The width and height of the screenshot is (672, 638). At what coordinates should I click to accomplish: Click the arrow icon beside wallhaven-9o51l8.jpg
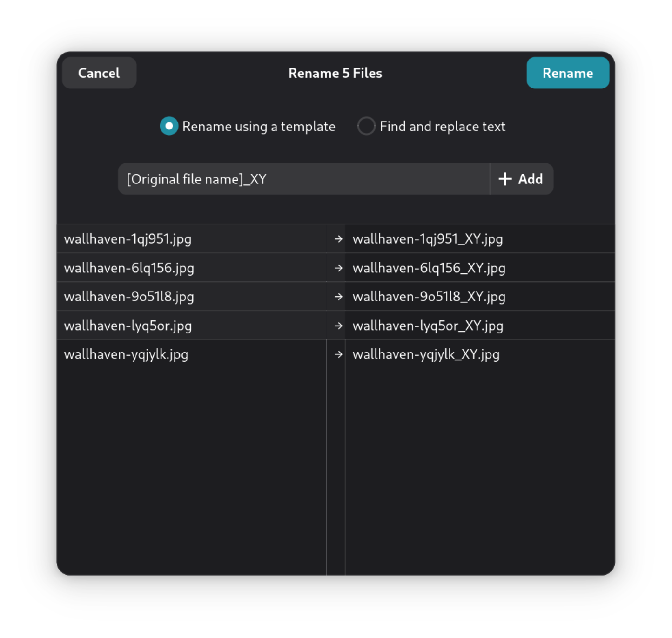coord(338,297)
